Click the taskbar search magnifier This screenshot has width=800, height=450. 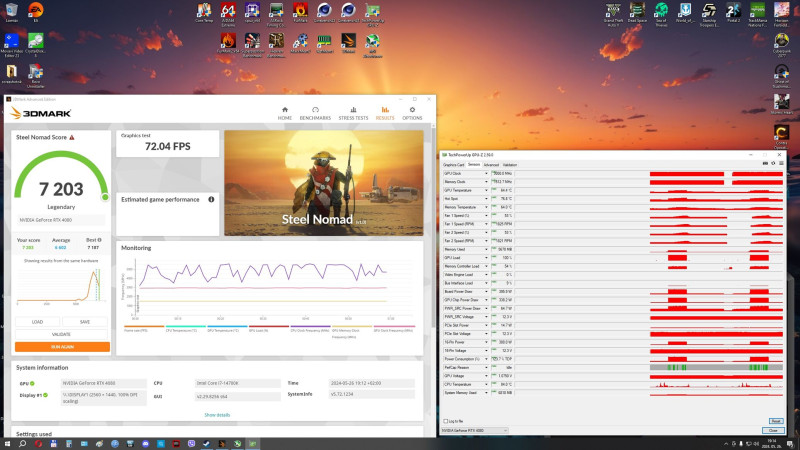(x=22, y=444)
